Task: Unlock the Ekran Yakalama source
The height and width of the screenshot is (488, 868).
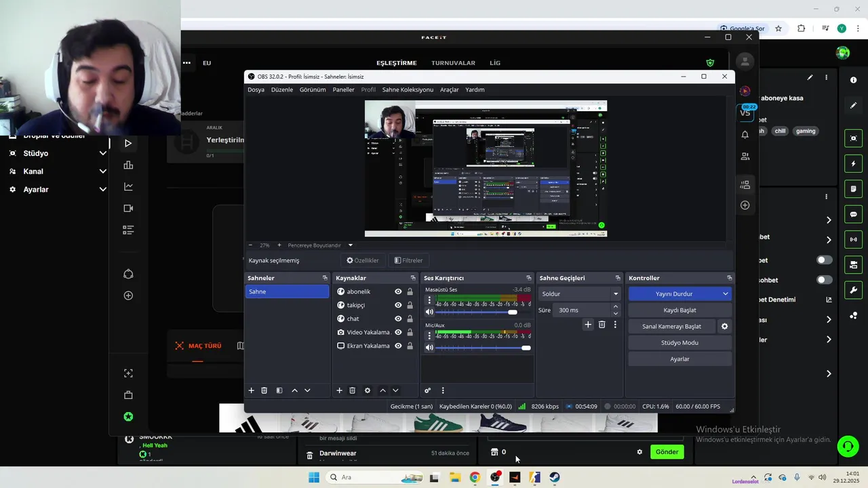Action: 410,346
